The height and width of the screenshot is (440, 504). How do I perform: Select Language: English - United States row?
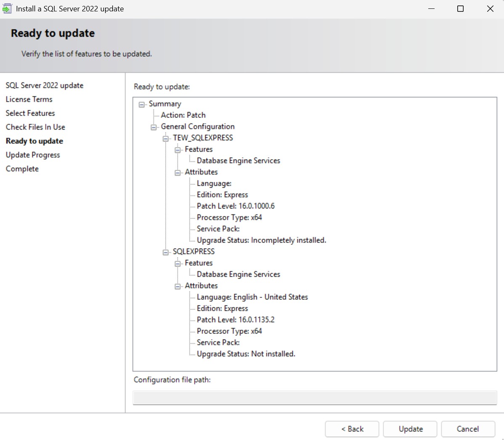pos(252,297)
